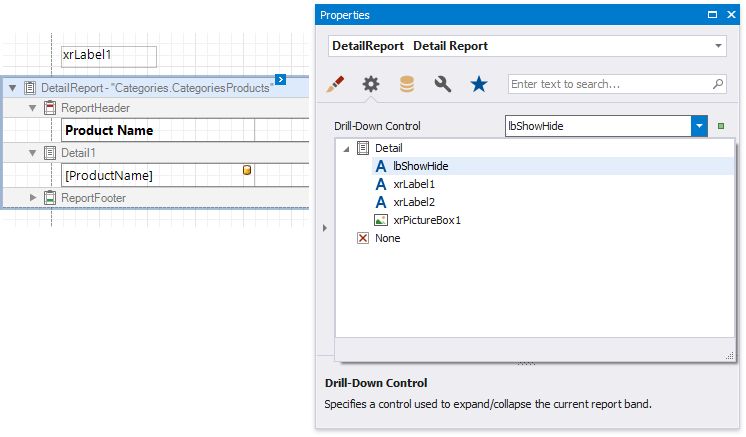Select the Product Name label in the report
The width and height of the screenshot is (746, 437).
point(157,130)
